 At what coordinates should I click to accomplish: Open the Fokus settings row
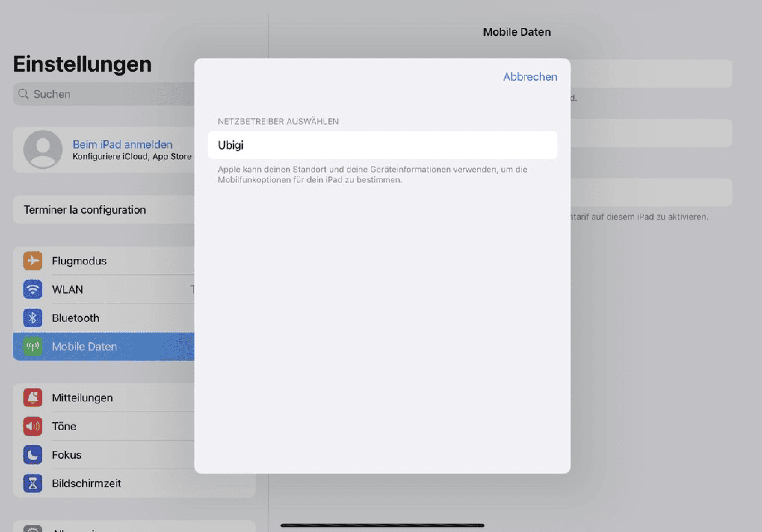point(104,454)
